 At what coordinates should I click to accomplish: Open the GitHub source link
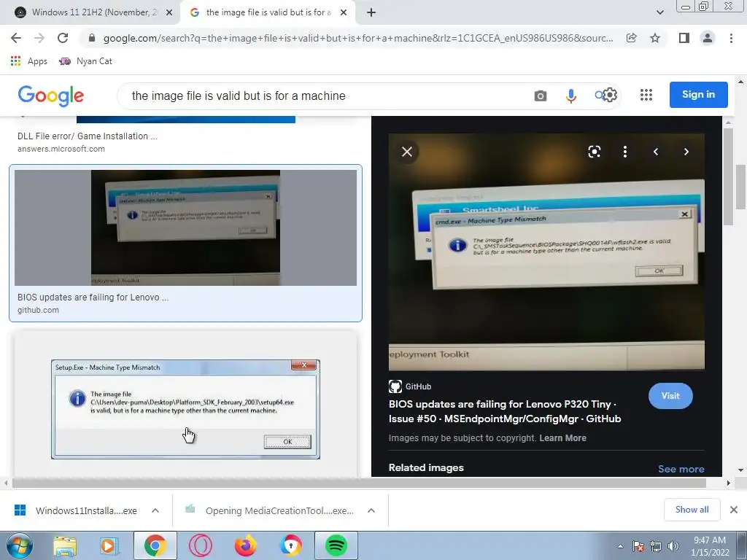coord(410,386)
